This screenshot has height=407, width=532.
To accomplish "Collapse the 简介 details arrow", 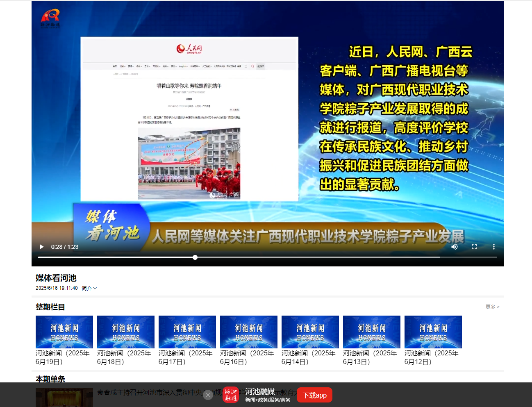I will (95, 288).
